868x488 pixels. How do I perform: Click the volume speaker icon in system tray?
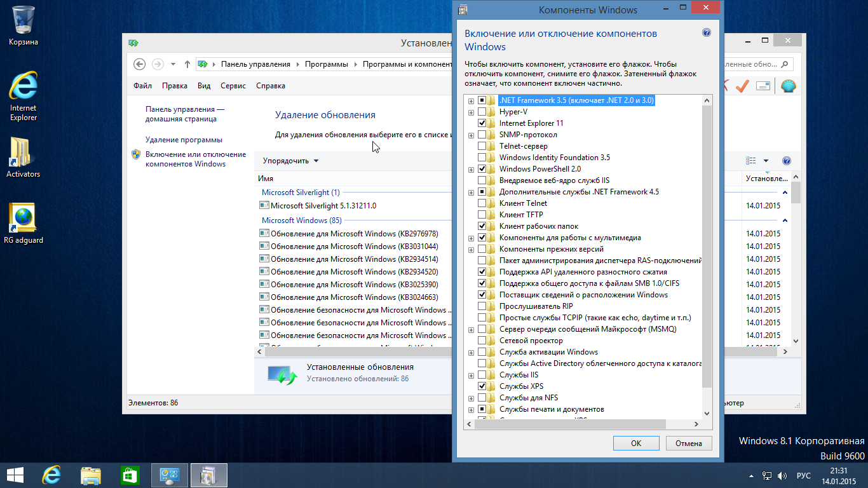(783, 475)
